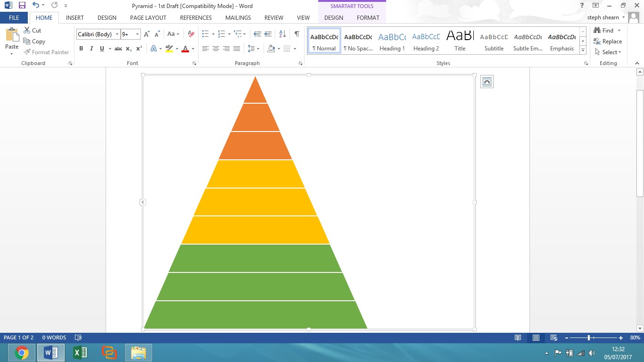Apply the Heading 1 style

[392, 41]
